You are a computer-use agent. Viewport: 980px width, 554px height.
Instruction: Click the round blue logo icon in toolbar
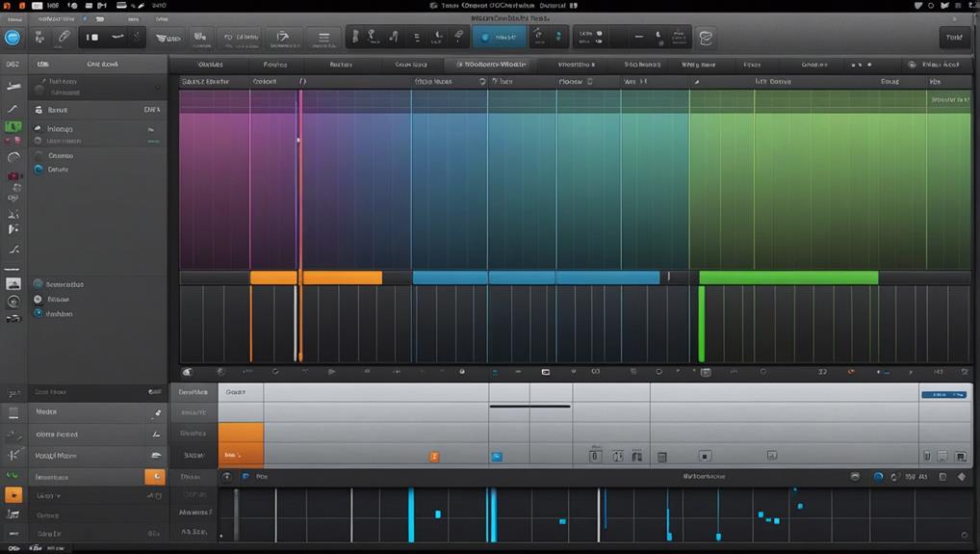pyautogui.click(x=13, y=38)
